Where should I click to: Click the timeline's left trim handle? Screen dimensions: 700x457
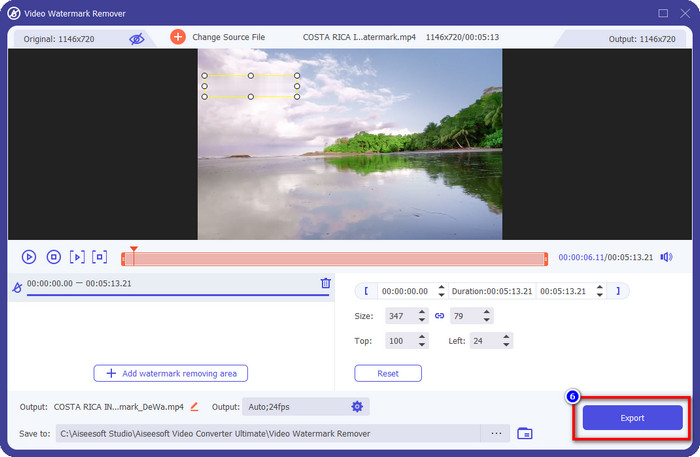[123, 259]
